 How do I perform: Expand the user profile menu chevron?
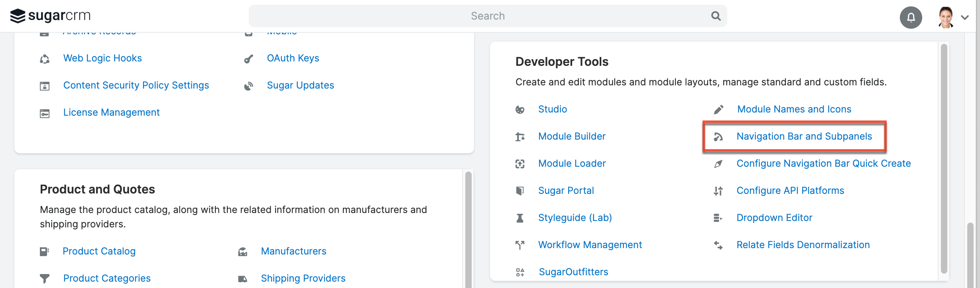tap(965, 18)
